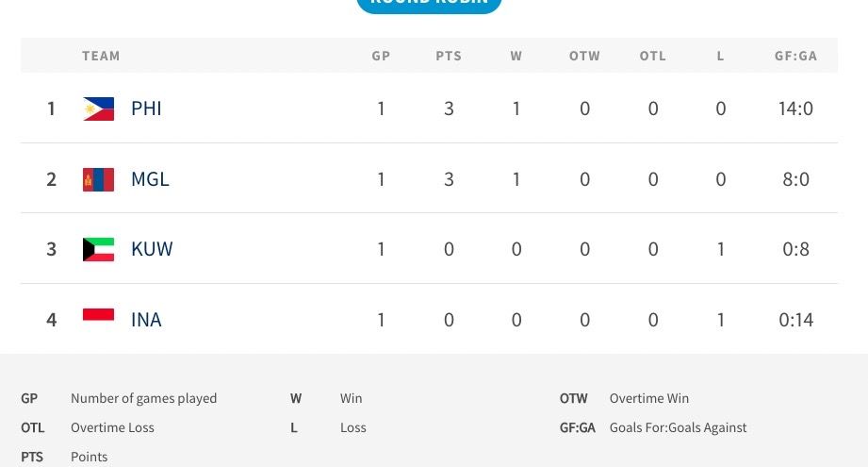This screenshot has width=868, height=467.
Task: Click the PTS column header
Action: point(449,56)
